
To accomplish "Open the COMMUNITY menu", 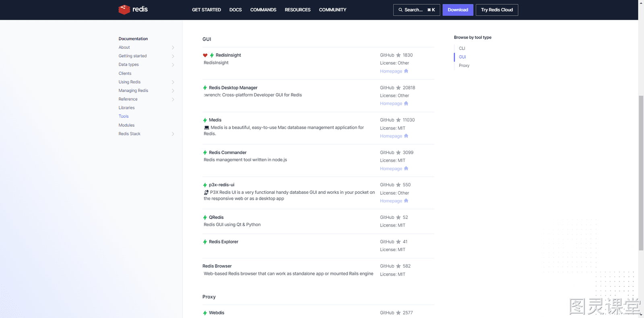I will 332,10.
